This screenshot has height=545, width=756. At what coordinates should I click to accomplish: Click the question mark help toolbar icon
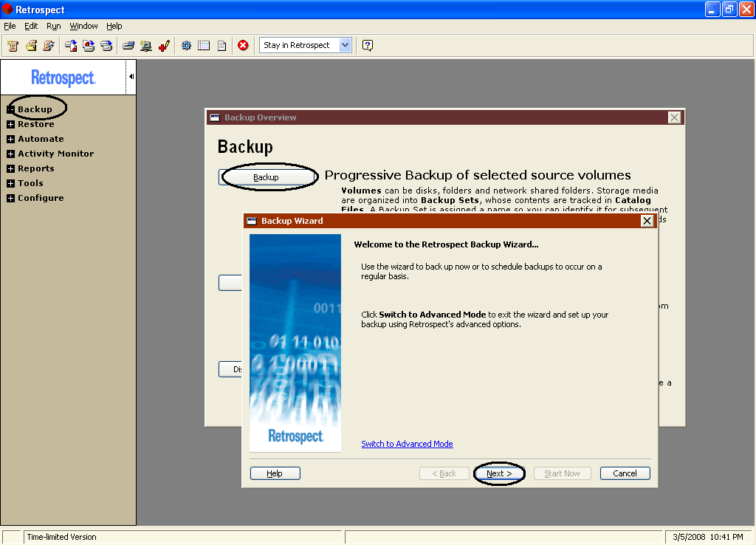coord(368,45)
